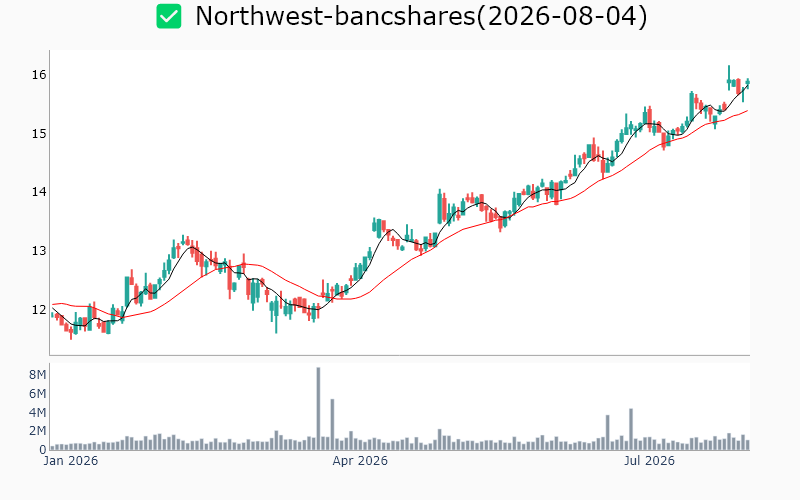The height and width of the screenshot is (500, 800).
Task: Click the Apr 2026 x-axis label
Action: click(360, 461)
